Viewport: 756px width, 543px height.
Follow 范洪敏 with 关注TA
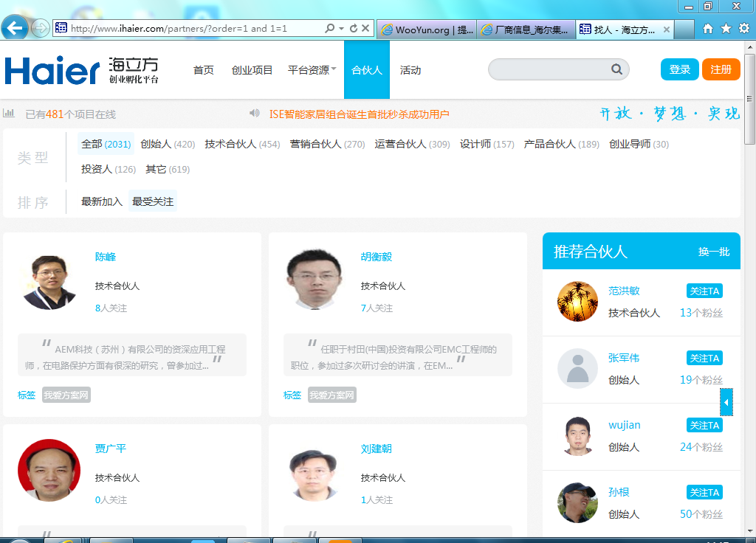(x=704, y=291)
